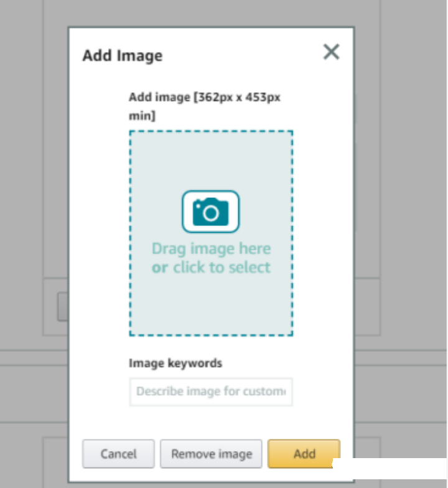448x488 pixels.
Task: Click the "Add Image" dialog title
Action: [122, 55]
